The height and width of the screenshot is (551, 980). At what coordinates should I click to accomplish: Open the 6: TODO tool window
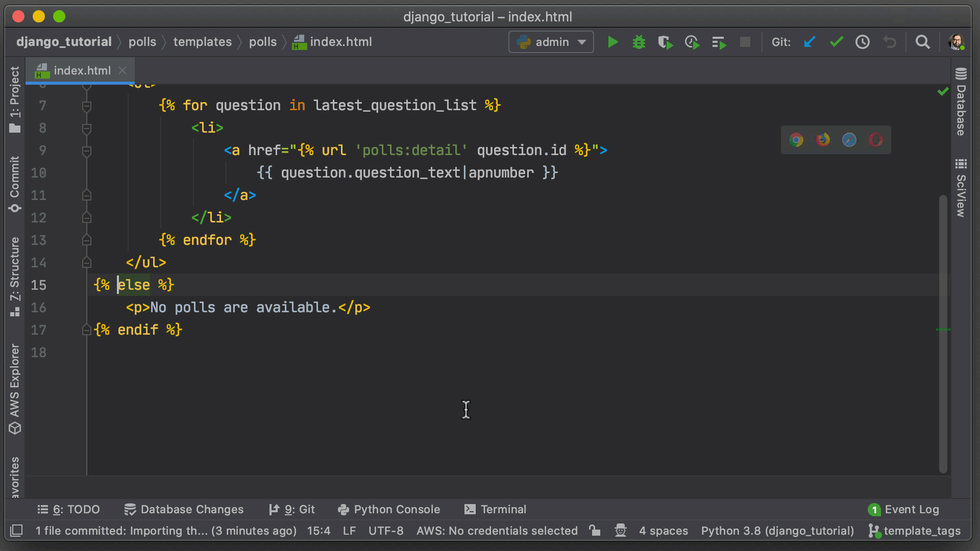click(x=68, y=509)
